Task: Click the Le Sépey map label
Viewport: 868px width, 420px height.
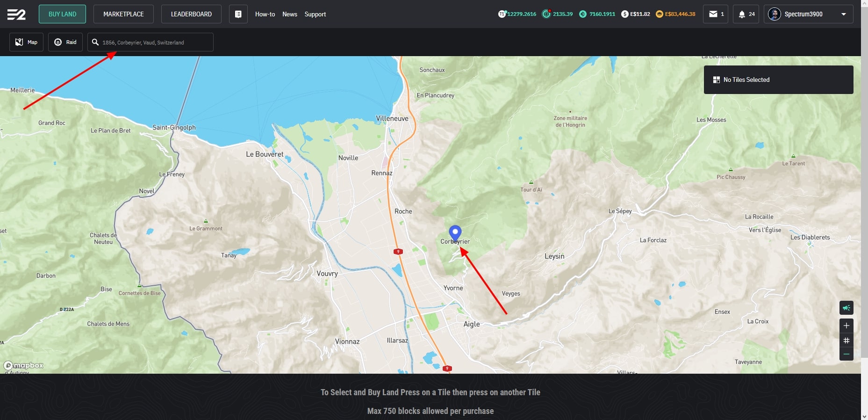Action: [620, 211]
